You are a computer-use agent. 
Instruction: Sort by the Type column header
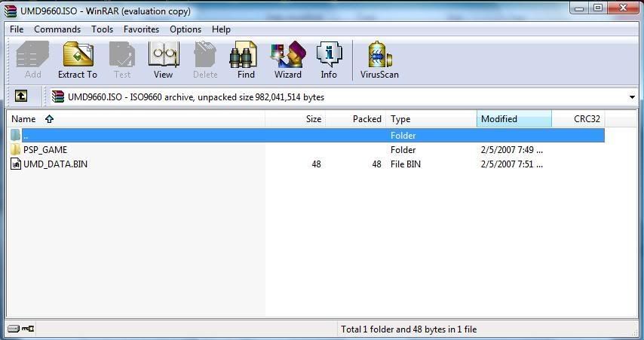coord(431,119)
